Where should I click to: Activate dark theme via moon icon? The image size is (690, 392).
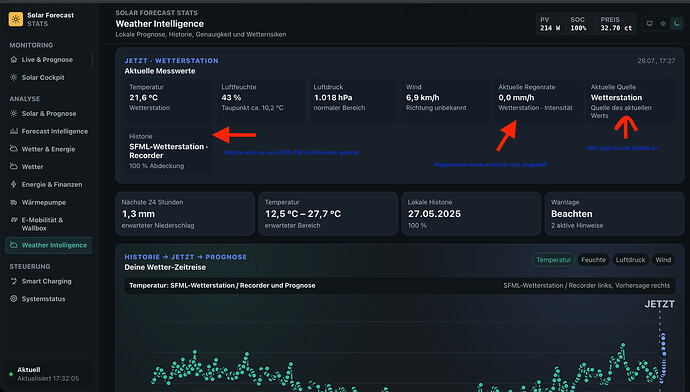(676, 24)
